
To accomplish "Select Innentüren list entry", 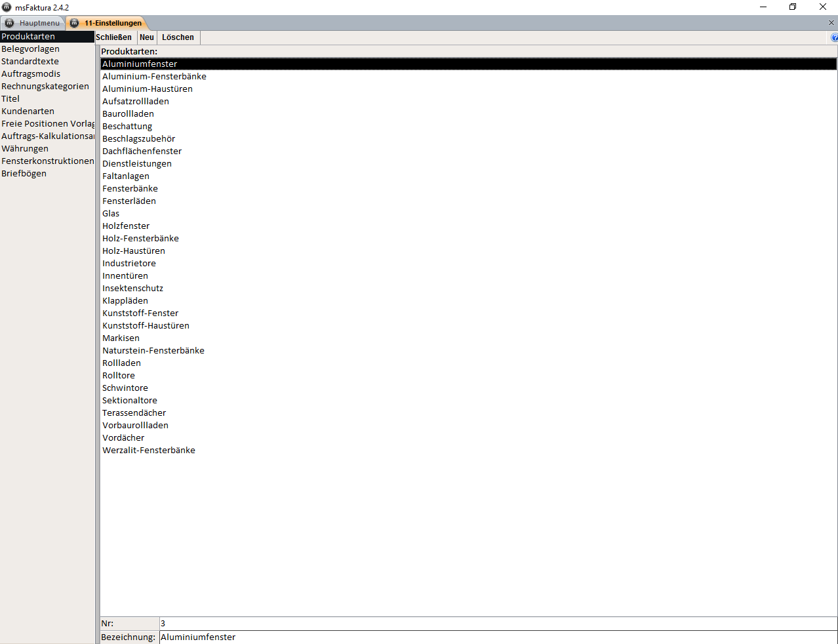I will (x=469, y=276).
